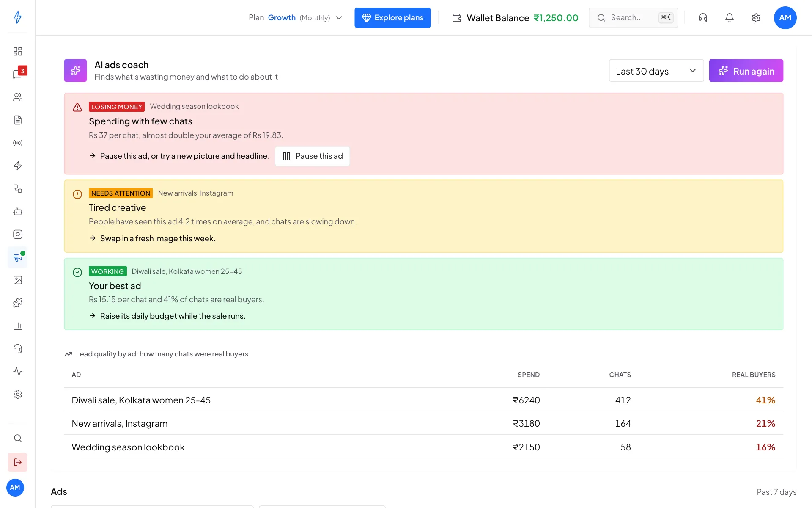
Task: Click the Pause this ad button
Action: [x=312, y=156]
